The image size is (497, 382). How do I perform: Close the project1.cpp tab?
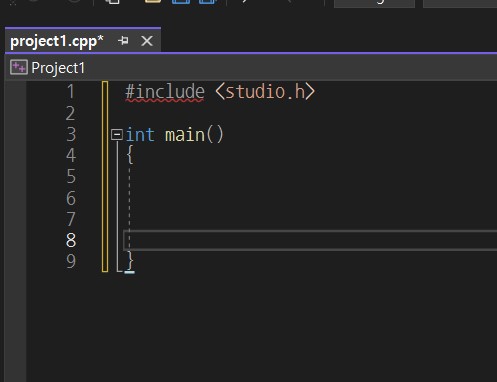click(147, 41)
